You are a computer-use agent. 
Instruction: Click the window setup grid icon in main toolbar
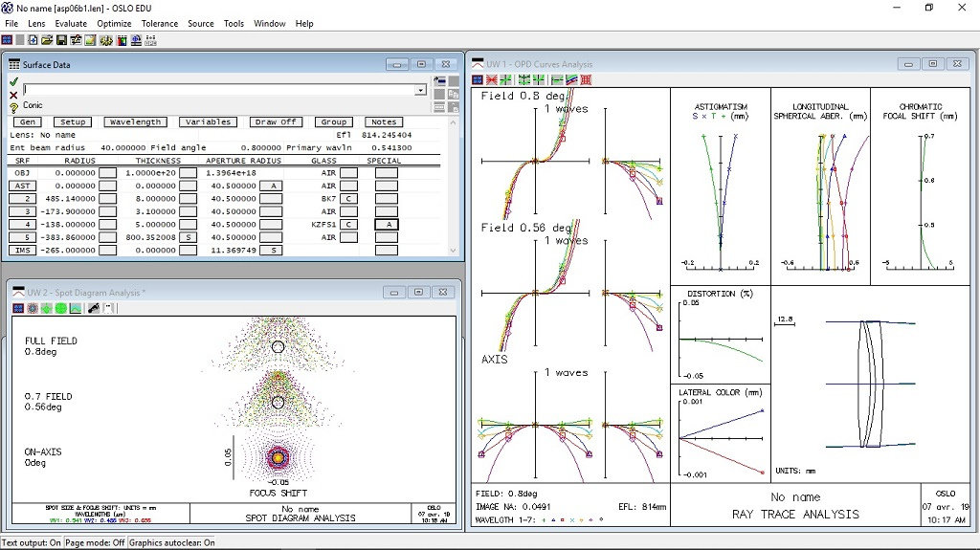[x=7, y=40]
